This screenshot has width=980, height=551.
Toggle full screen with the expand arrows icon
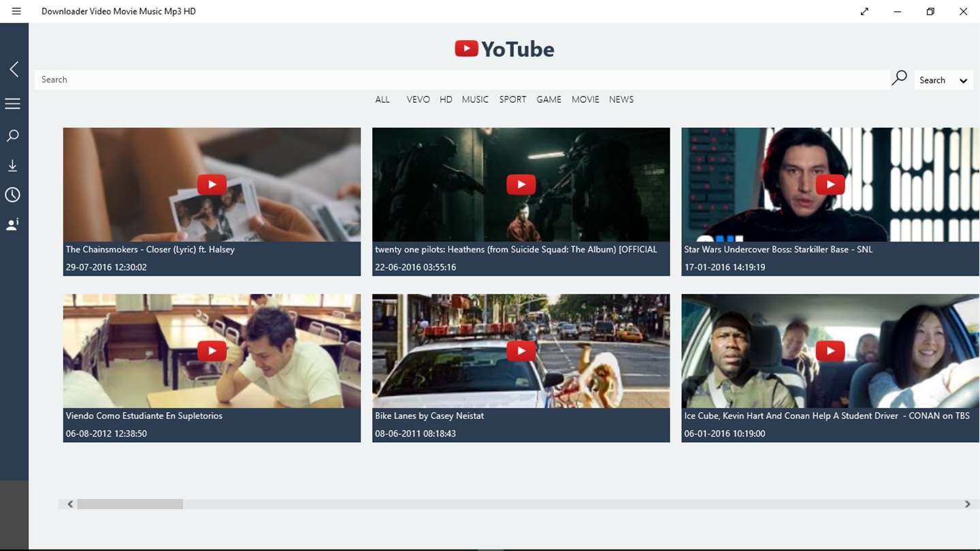pos(864,12)
